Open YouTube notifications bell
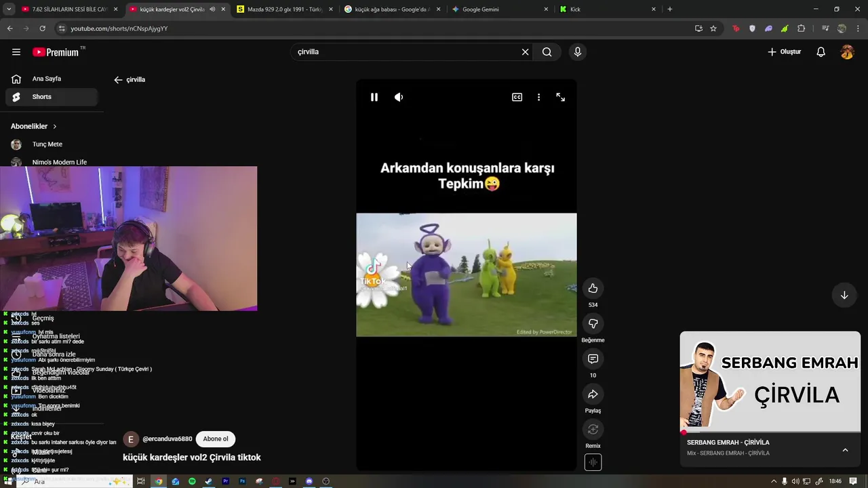The image size is (868, 488). point(821,52)
